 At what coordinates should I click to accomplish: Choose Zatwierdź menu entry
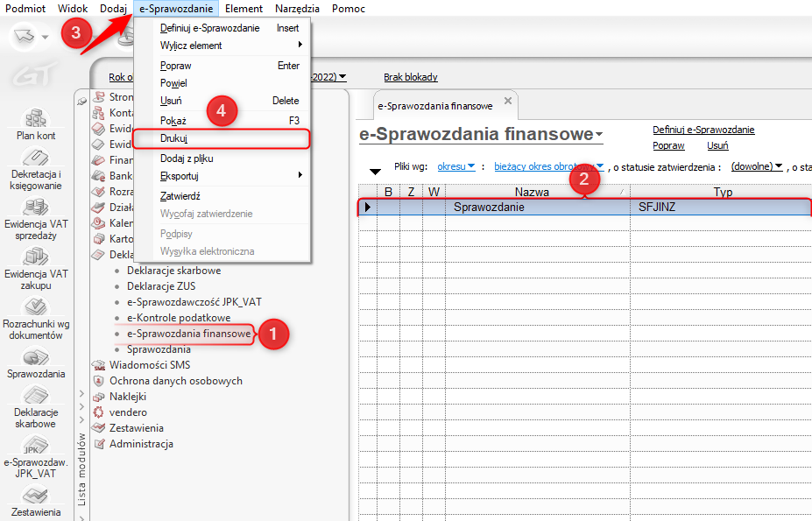[x=222, y=196]
